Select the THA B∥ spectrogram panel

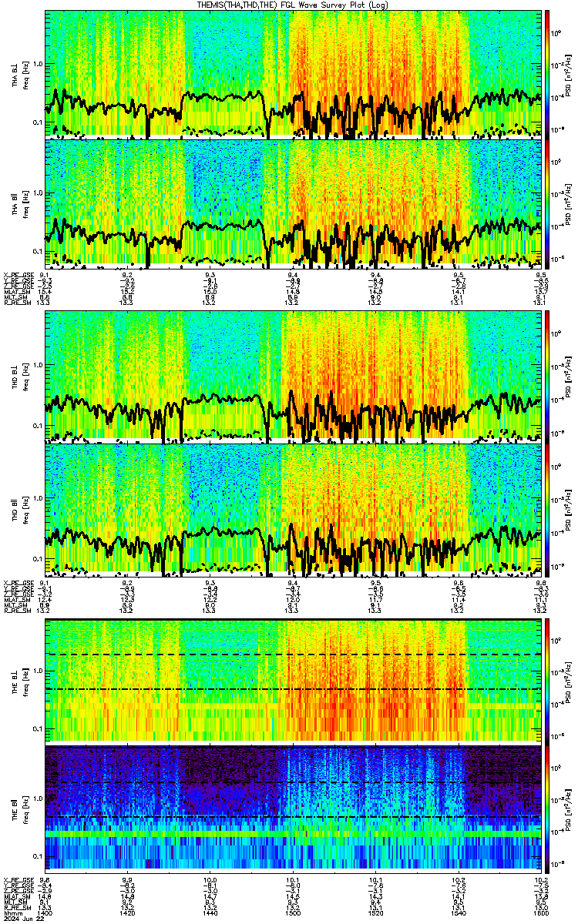[293, 203]
